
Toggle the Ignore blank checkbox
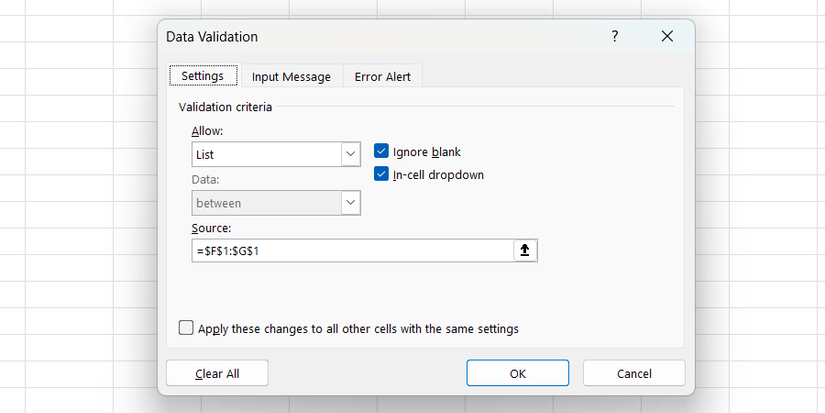point(381,152)
